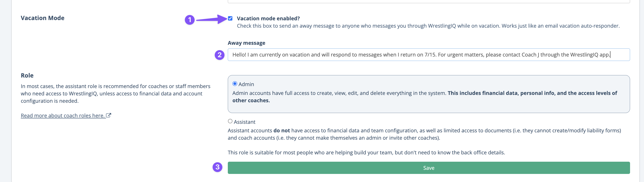Click the "Vacation Mode" section heading

click(43, 18)
